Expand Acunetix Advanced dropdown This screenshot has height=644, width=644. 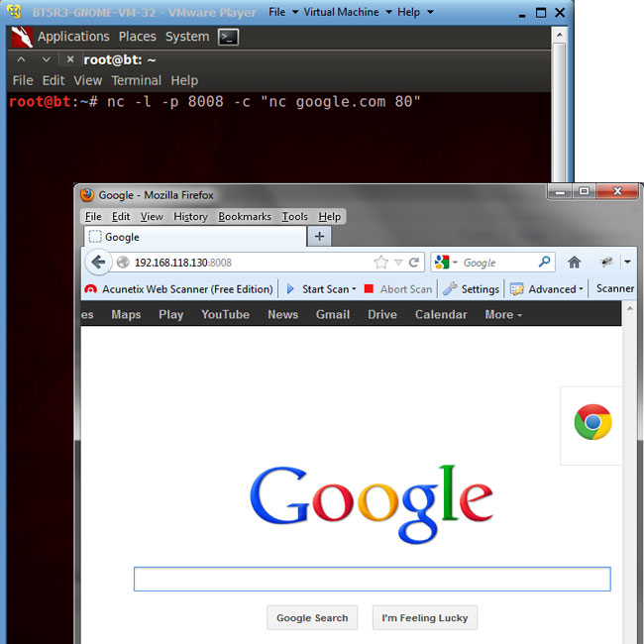[x=551, y=289]
